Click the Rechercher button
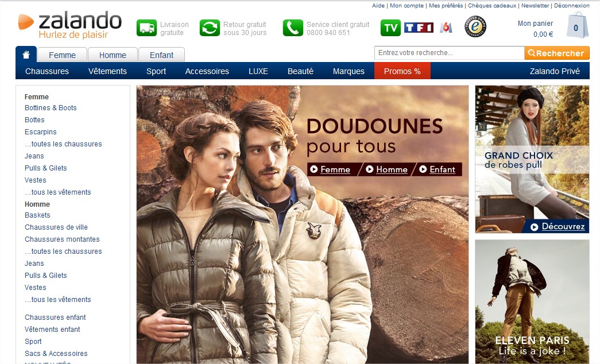 coord(557,53)
